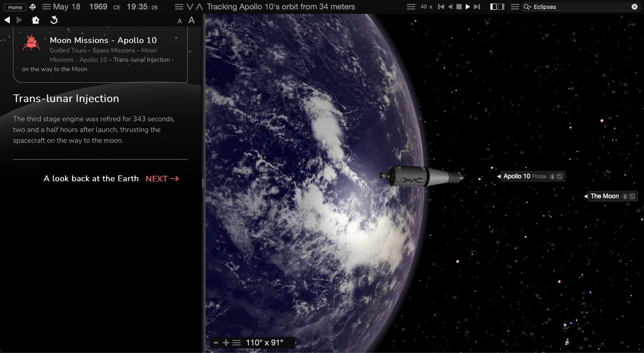Click the Eclipses search field

pos(579,7)
